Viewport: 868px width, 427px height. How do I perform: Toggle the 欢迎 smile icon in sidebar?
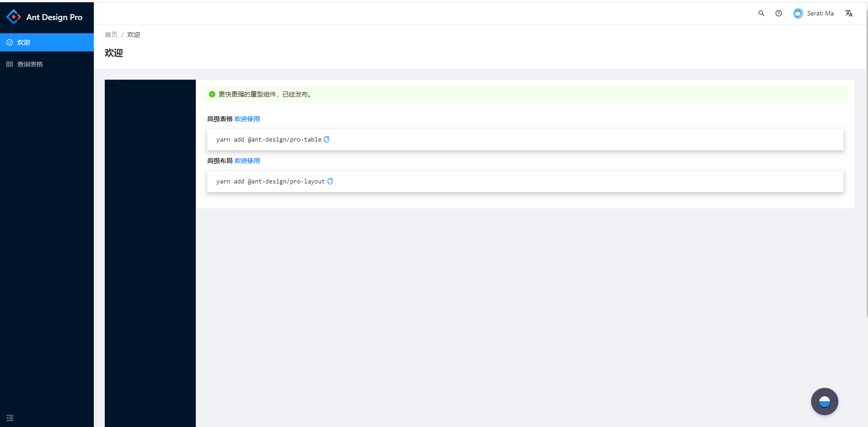(x=10, y=42)
